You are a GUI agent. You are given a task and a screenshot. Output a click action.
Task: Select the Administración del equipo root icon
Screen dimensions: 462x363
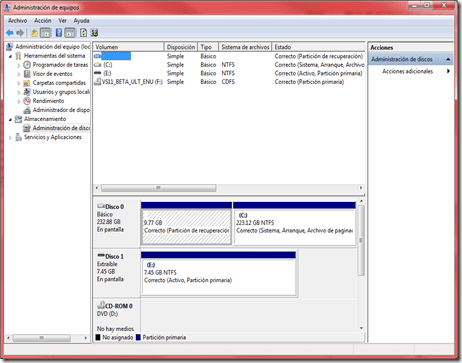[10, 47]
